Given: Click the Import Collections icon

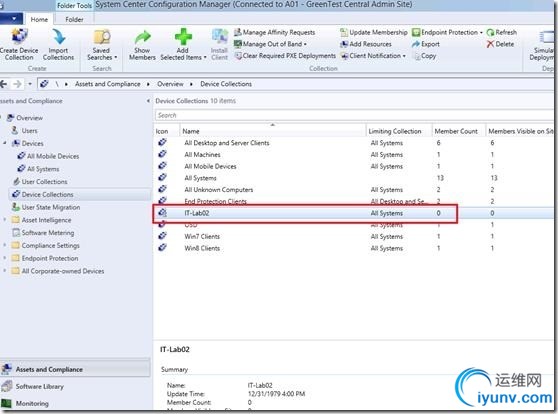Looking at the screenshot, I should coord(59,36).
